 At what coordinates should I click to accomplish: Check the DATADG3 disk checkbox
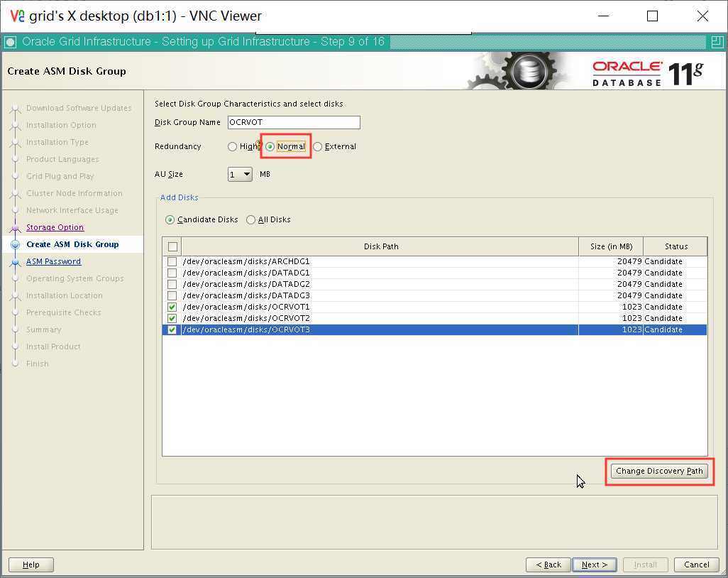tap(172, 295)
